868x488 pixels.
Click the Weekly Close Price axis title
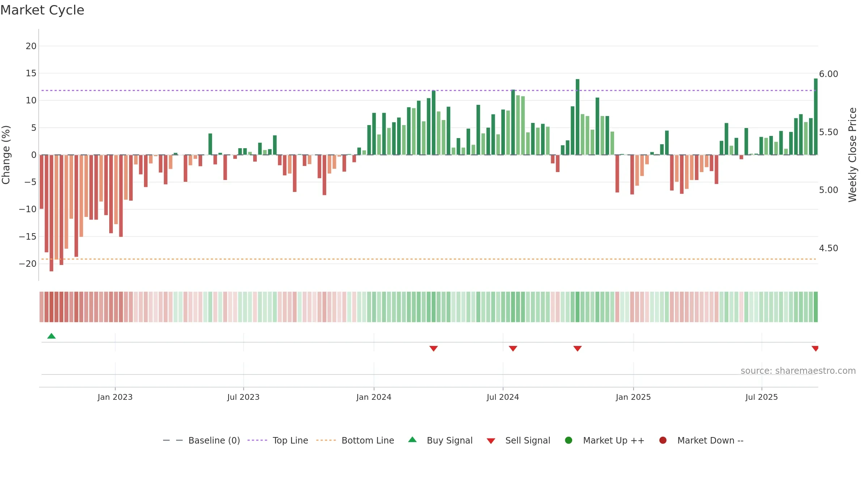[x=852, y=155]
